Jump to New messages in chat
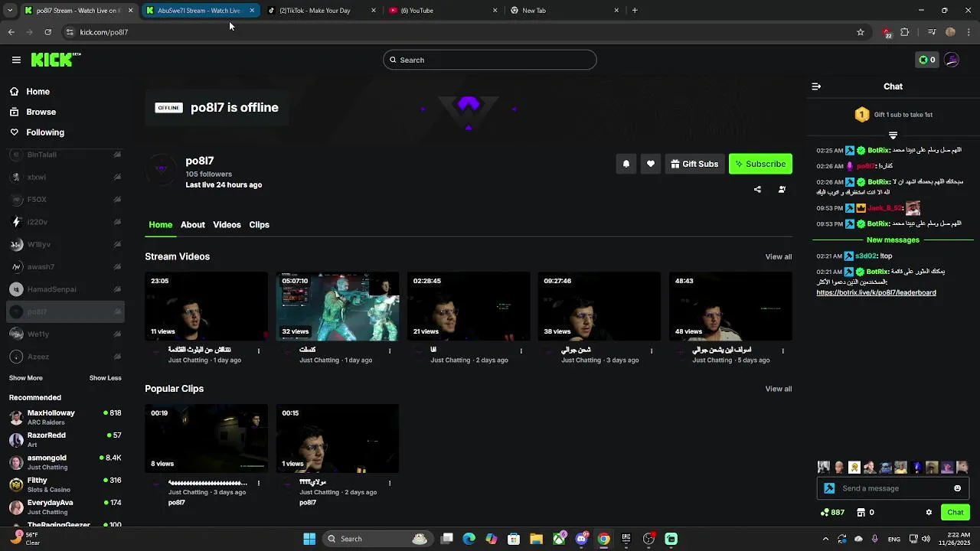 click(893, 240)
